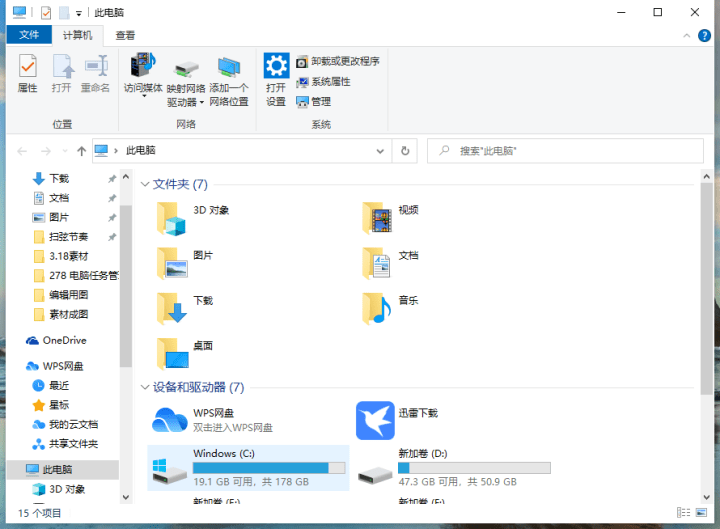Click 卸载或更改程序 in the ribbon
This screenshot has width=720, height=529.
[x=338, y=61]
